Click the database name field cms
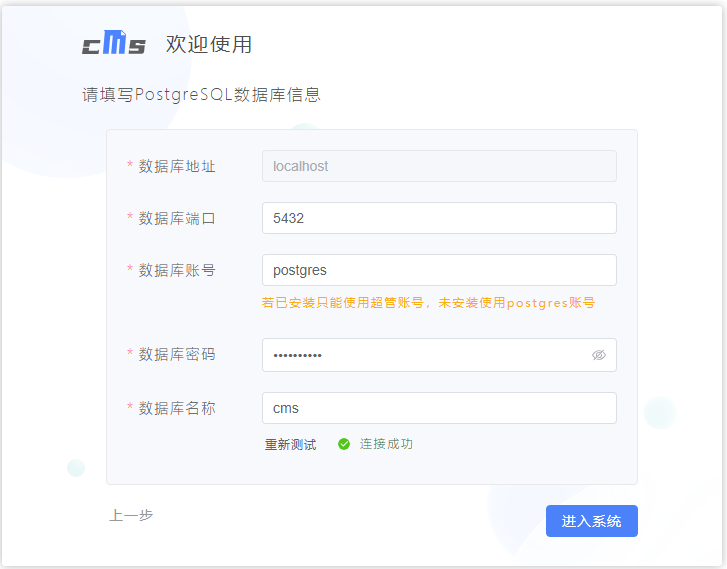 click(439, 408)
